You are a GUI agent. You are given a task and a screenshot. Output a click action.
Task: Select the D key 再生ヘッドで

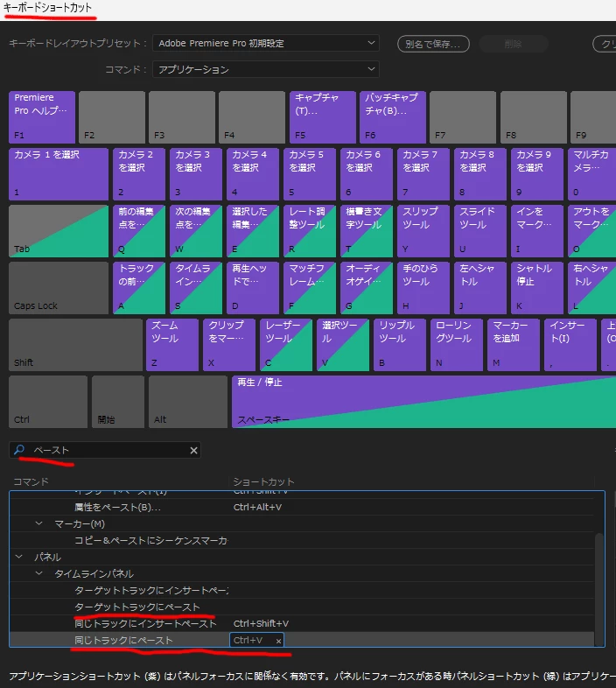[253, 288]
